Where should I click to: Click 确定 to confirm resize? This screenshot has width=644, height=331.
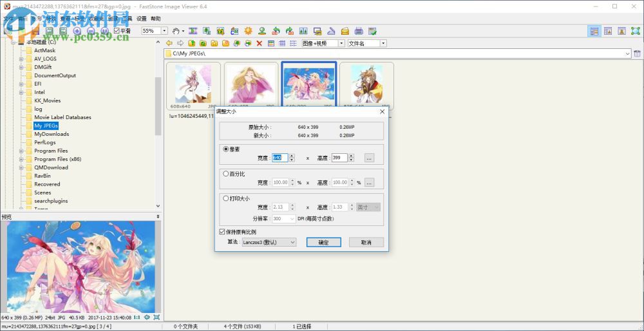pyautogui.click(x=324, y=242)
